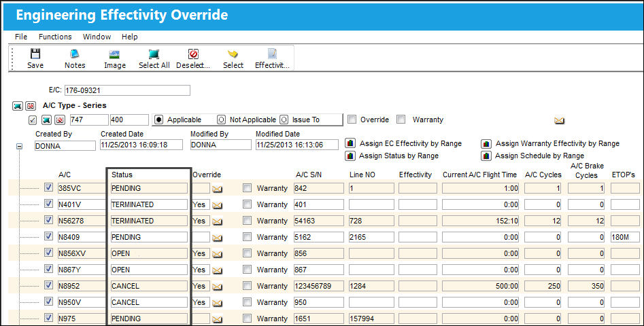Open the Help menu
This screenshot has width=644, height=326.
pos(129,37)
